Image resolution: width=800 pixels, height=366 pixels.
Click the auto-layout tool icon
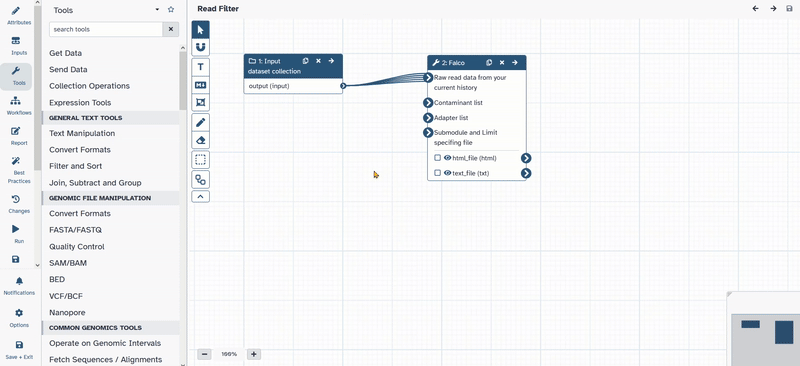[201, 179]
